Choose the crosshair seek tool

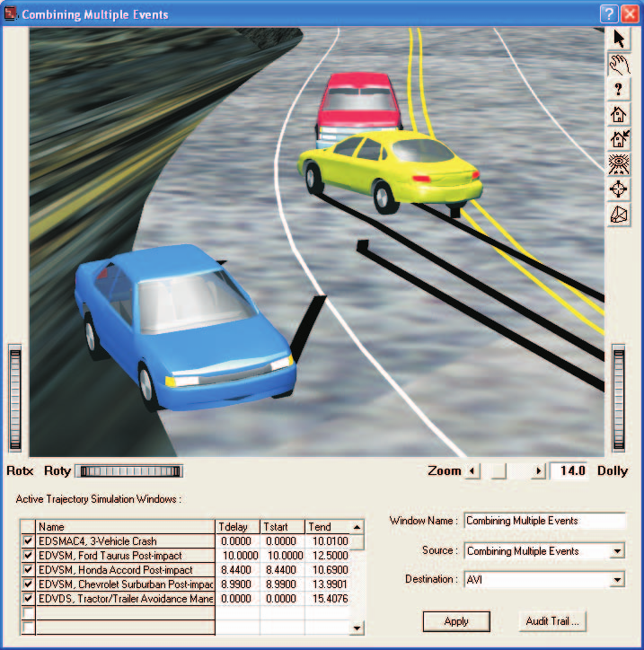(x=619, y=189)
